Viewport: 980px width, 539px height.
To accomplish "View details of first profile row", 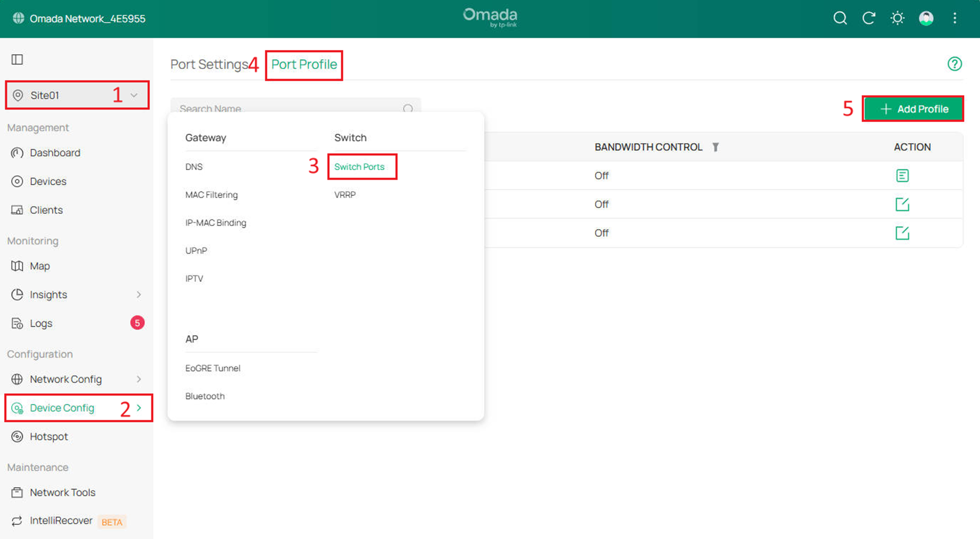I will (902, 176).
